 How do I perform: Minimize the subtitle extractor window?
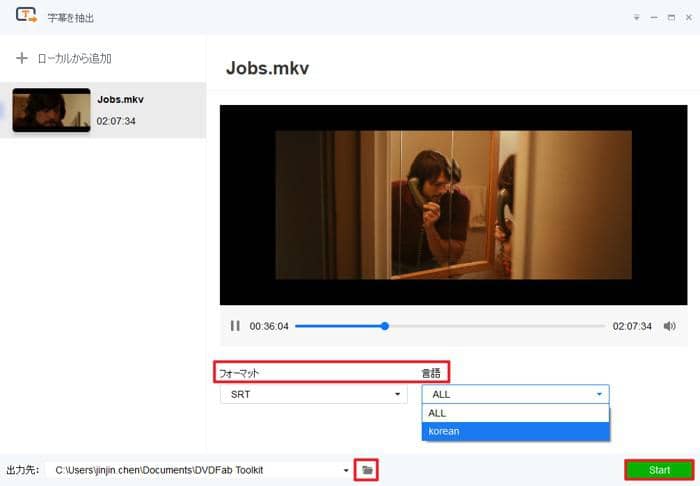point(654,17)
